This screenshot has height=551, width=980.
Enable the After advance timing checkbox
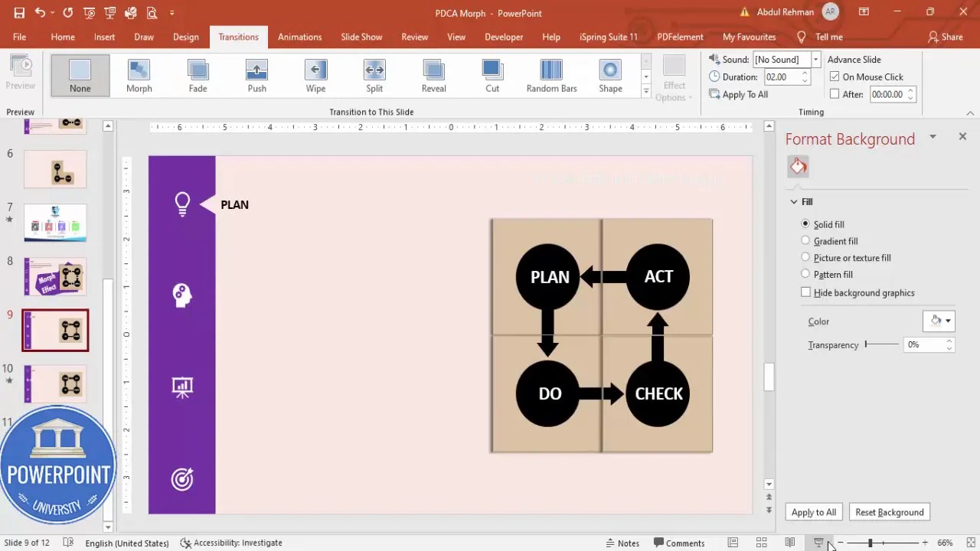point(835,94)
